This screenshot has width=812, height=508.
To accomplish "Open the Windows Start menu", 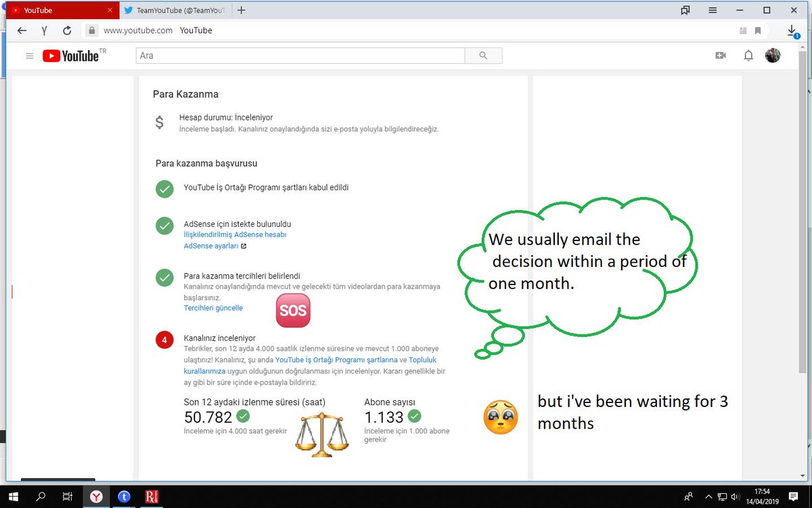I will [15, 496].
